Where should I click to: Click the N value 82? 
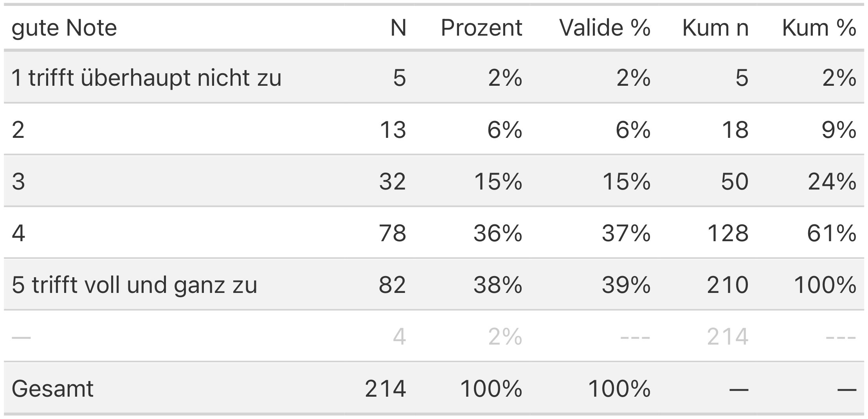click(x=393, y=285)
